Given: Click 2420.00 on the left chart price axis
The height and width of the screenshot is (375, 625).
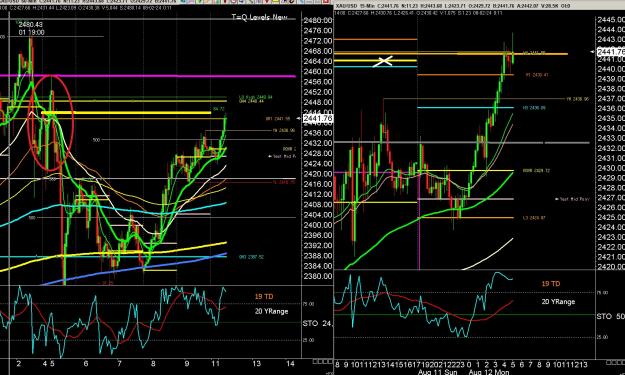Looking at the screenshot, I should point(318,174).
